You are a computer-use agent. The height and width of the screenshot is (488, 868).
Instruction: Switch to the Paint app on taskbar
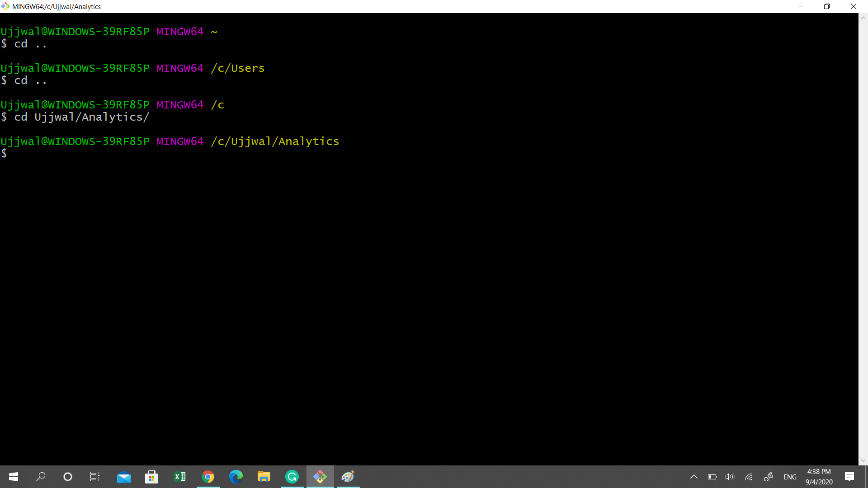(348, 477)
